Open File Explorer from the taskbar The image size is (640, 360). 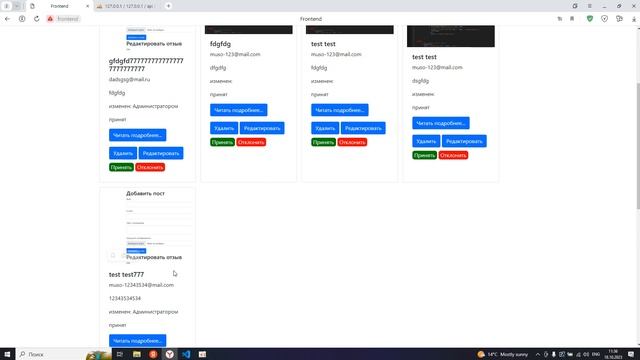[x=137, y=354]
